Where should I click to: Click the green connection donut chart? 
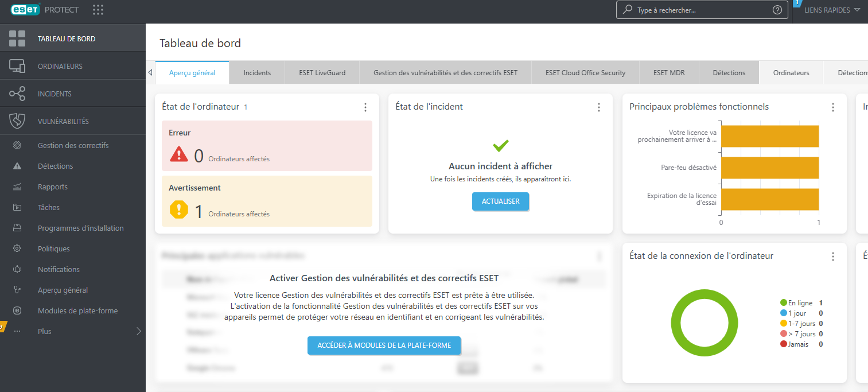pos(704,323)
